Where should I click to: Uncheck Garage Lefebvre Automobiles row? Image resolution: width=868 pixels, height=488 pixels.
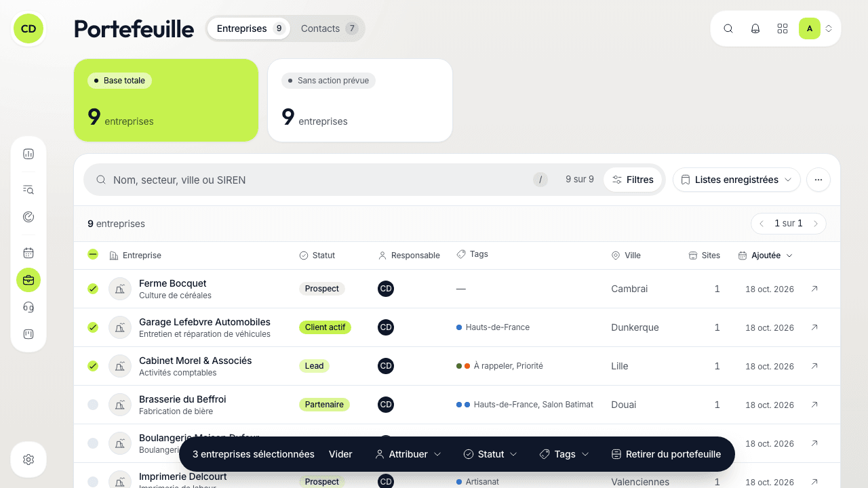pyautogui.click(x=93, y=327)
